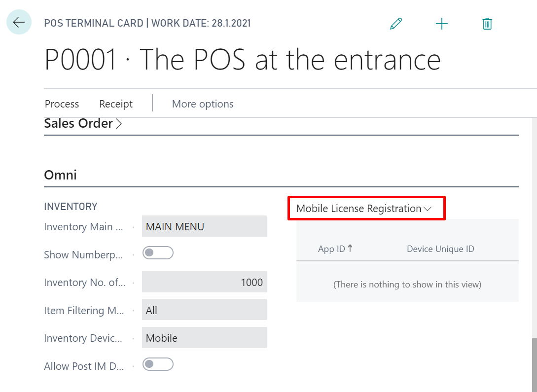537x392 pixels.
Task: Select the Inventory No. of field
Action: [x=204, y=283]
